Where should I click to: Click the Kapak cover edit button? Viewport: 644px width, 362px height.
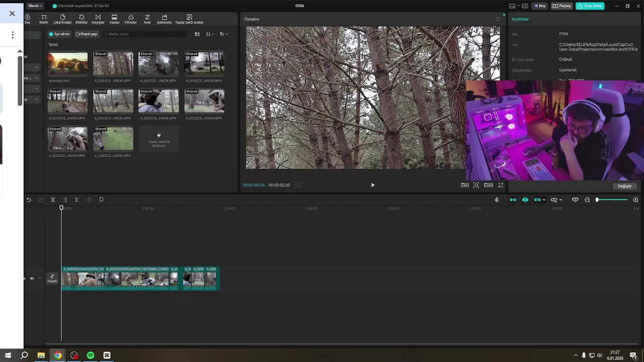[52, 279]
